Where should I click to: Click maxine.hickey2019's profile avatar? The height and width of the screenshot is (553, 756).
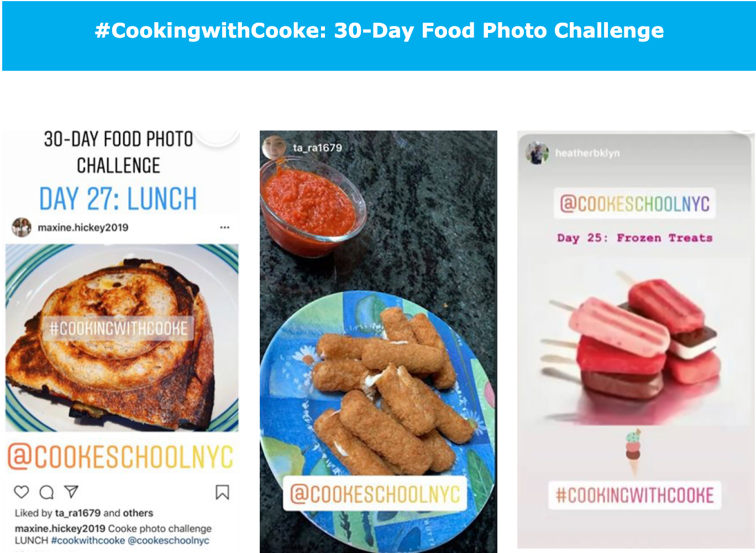tap(22, 227)
